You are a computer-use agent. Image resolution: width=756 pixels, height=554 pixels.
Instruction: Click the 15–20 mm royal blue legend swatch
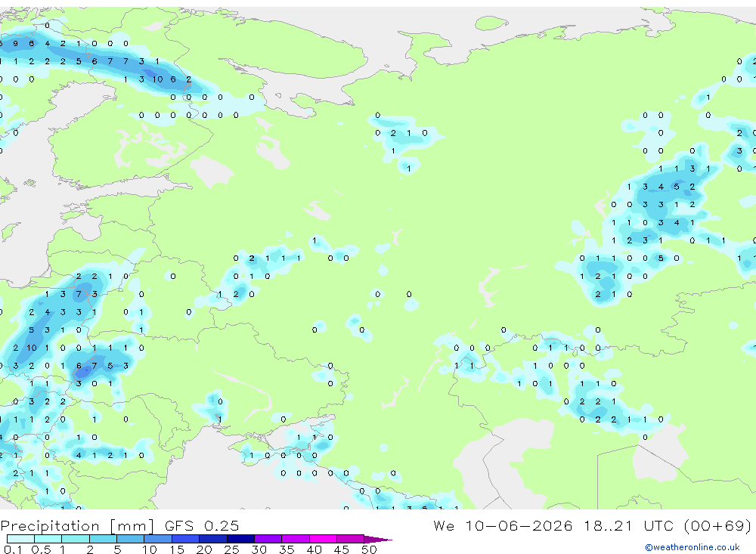tap(185, 539)
